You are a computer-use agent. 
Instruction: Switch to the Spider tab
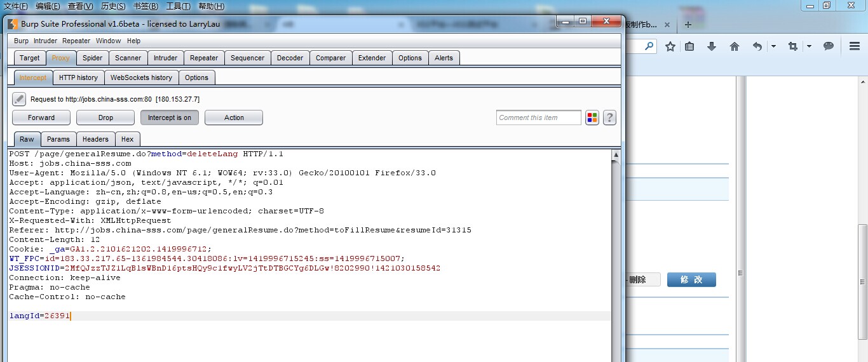[x=93, y=58]
